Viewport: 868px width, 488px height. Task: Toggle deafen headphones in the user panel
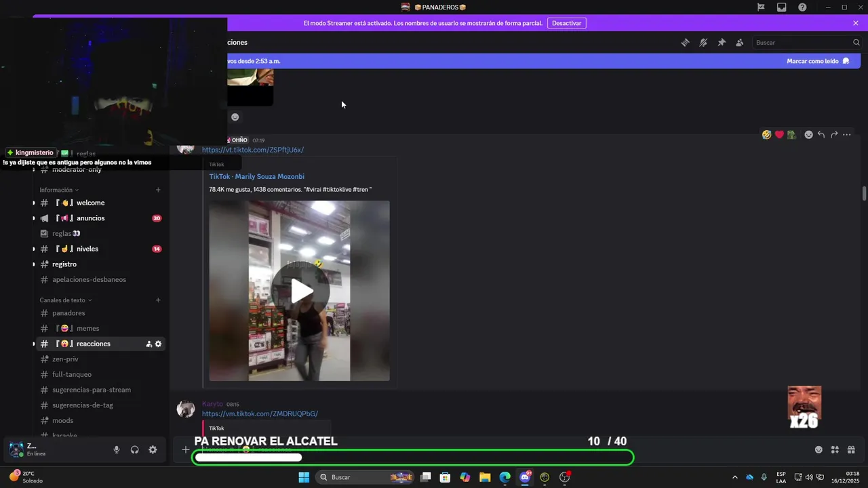click(135, 450)
